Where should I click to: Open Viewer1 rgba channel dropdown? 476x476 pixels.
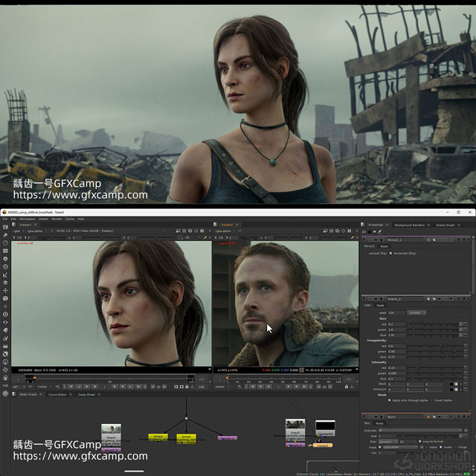[x=18, y=231]
